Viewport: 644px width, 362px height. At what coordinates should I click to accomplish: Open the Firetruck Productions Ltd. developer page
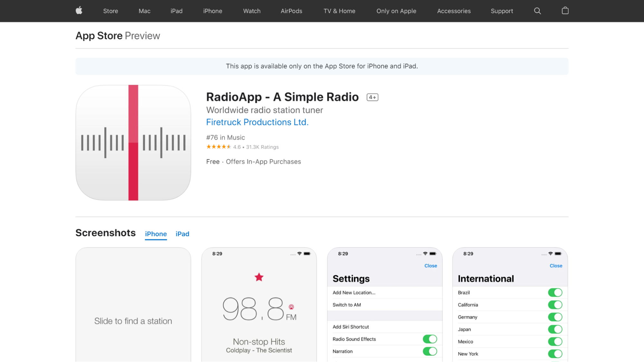(257, 122)
